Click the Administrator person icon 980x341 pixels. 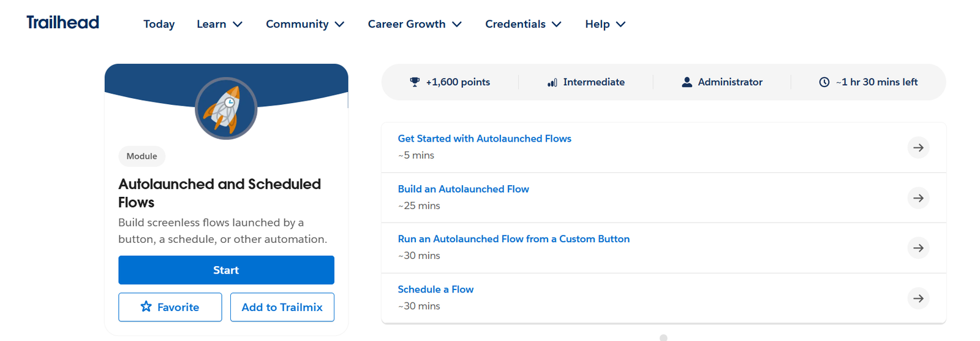pyautogui.click(x=687, y=82)
